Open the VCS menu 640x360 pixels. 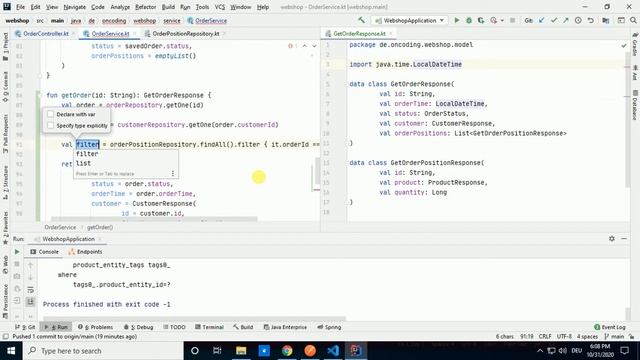point(220,7)
